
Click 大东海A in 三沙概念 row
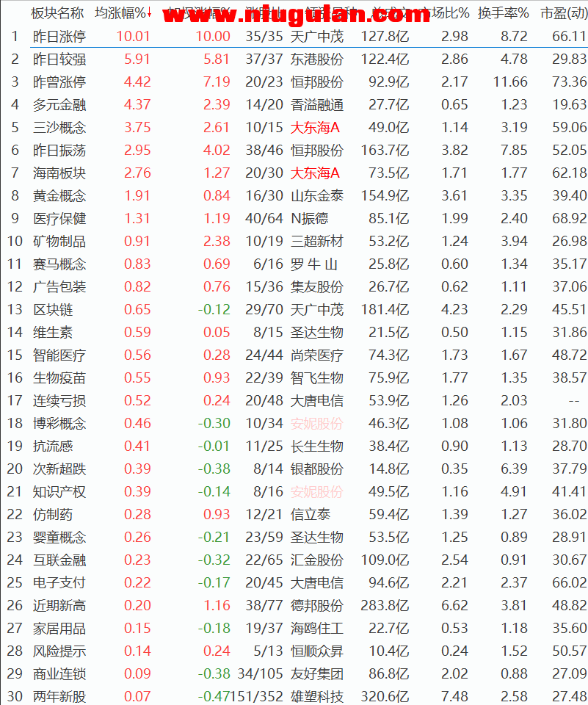coord(315,128)
